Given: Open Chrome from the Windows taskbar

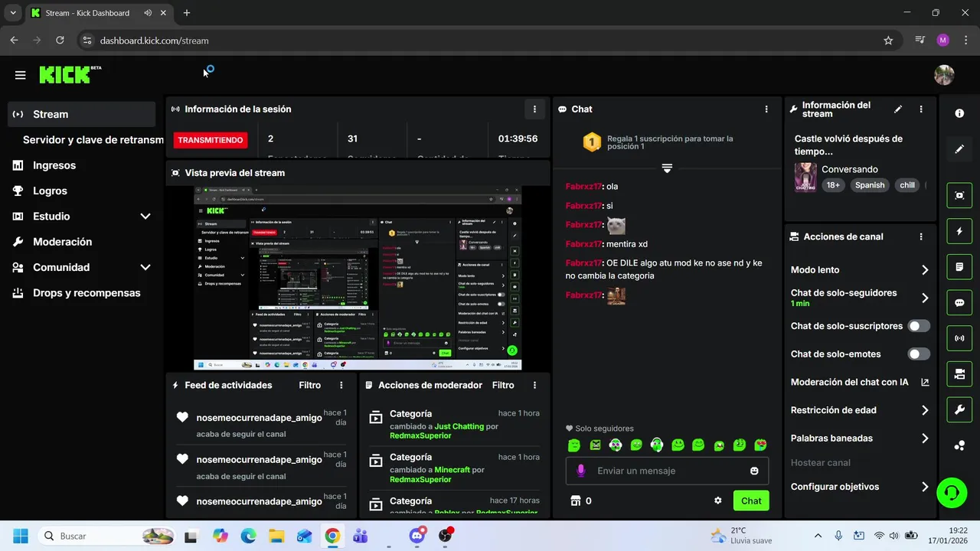Looking at the screenshot, I should [x=332, y=536].
